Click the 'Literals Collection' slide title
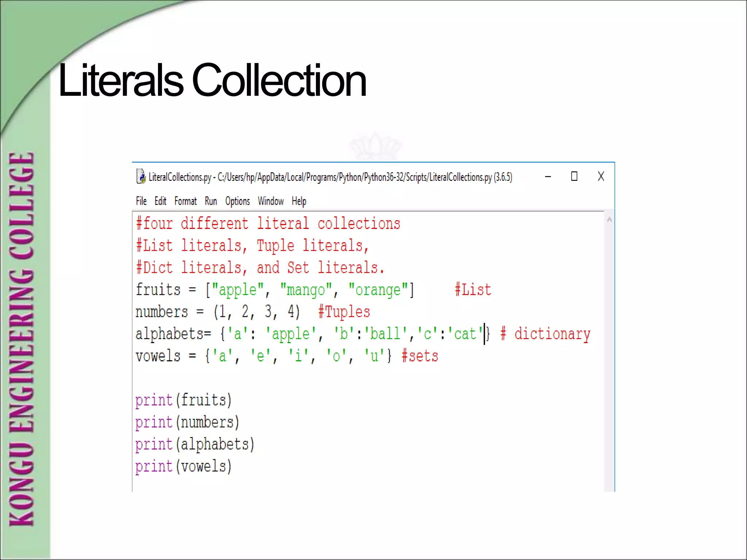Viewport: 747px width, 560px height. click(x=212, y=80)
